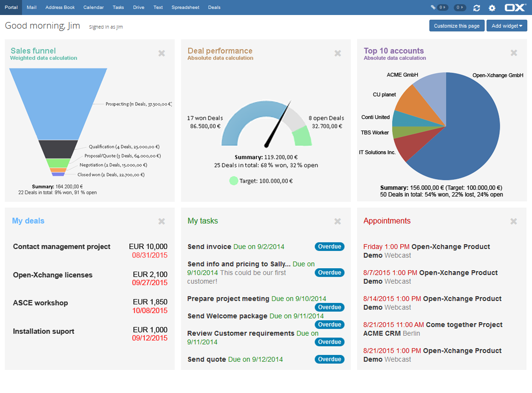The height and width of the screenshot is (393, 532).
Task: Click Overdue badge on Review Customer requirements
Action: 330,342
